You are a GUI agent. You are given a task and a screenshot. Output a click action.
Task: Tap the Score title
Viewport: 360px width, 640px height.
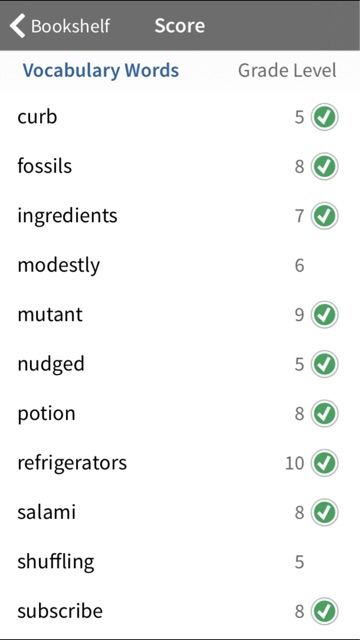180,26
